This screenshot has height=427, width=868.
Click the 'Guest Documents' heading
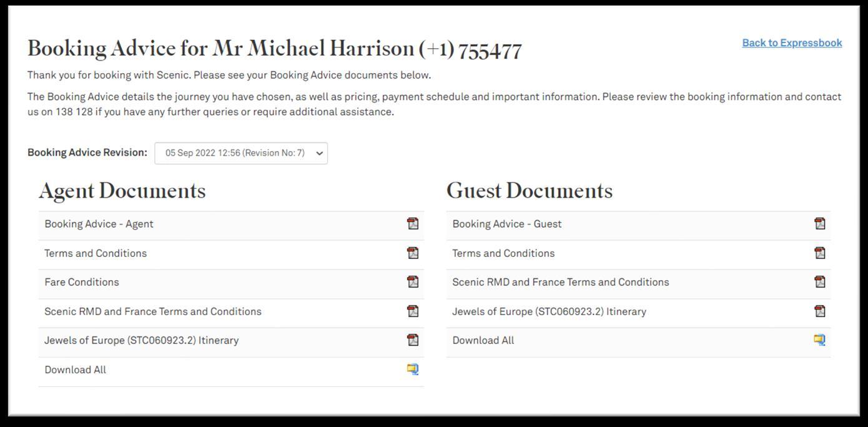tap(530, 191)
